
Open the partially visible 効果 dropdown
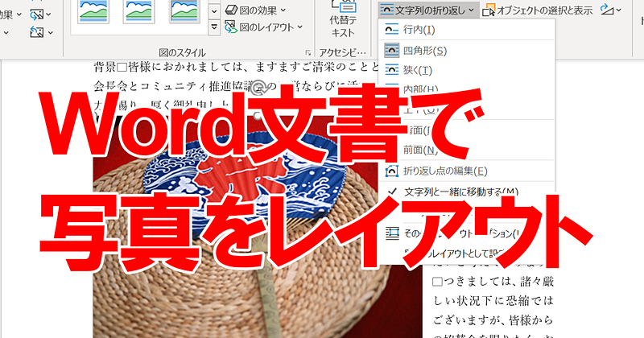coord(19,14)
